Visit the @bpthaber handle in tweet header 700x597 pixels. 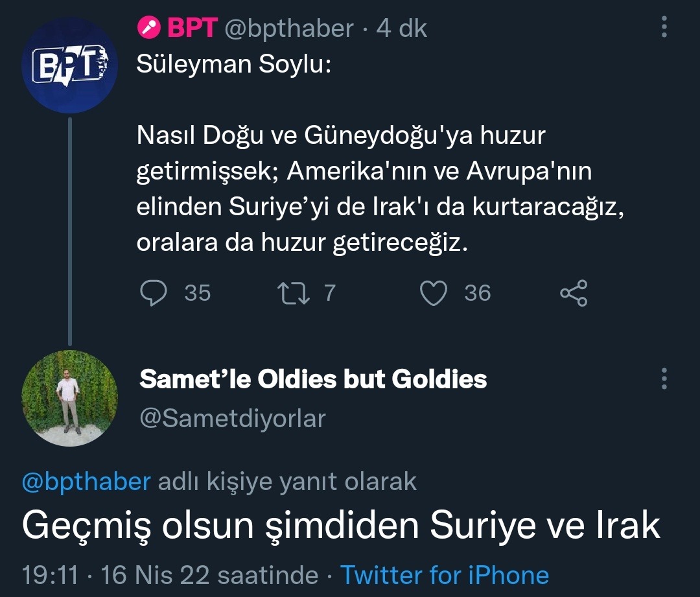click(289, 28)
